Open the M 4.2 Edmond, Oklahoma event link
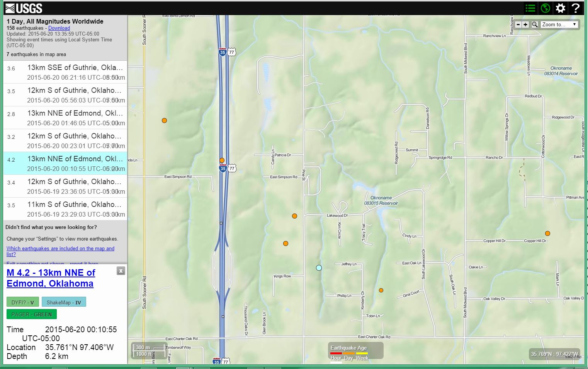The width and height of the screenshot is (588, 369). point(51,278)
